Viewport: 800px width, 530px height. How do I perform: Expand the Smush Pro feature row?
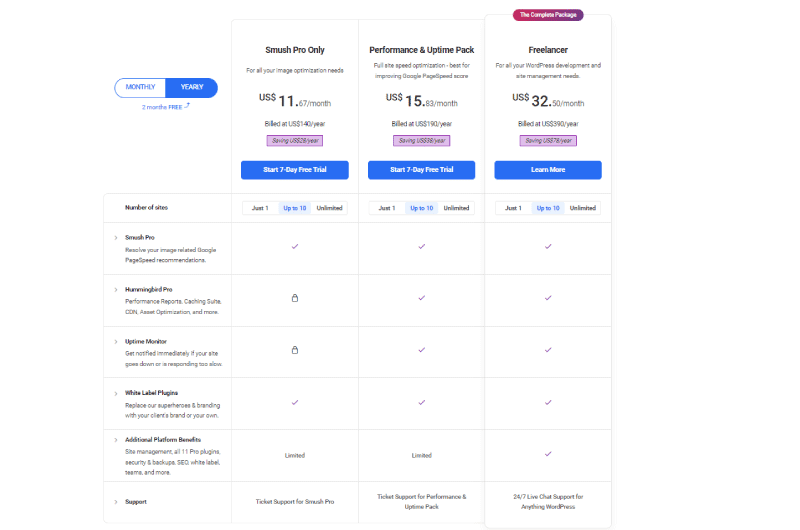click(116, 238)
